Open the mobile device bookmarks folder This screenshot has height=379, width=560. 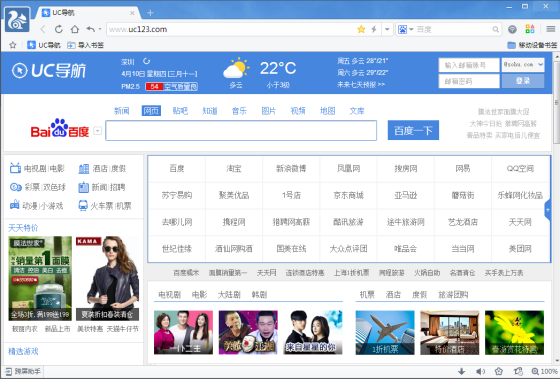pyautogui.click(x=532, y=45)
